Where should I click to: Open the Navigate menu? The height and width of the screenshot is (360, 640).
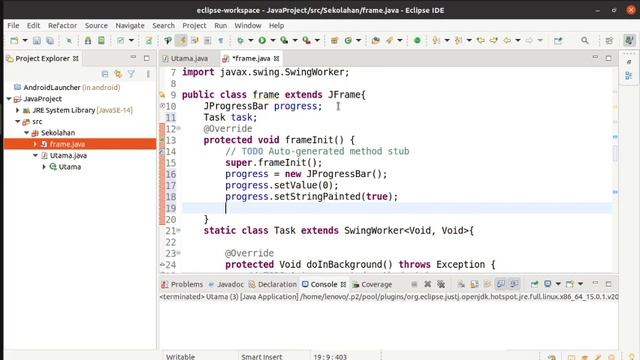click(130, 25)
